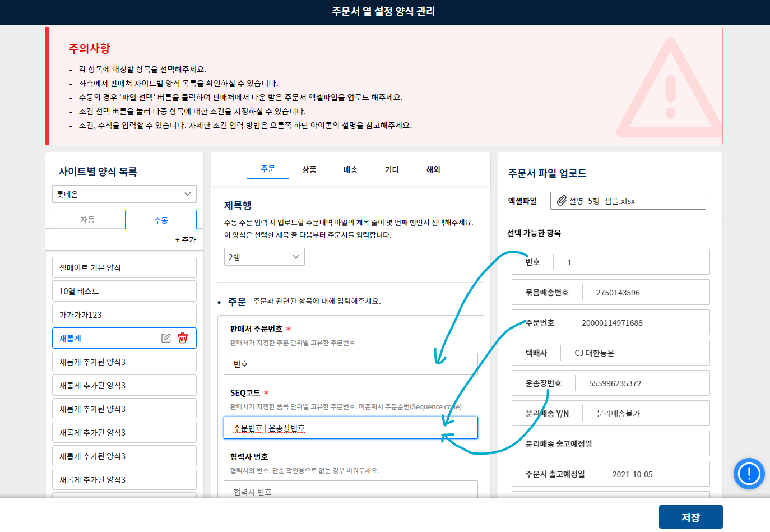Switch to the 자동 tab

87,219
